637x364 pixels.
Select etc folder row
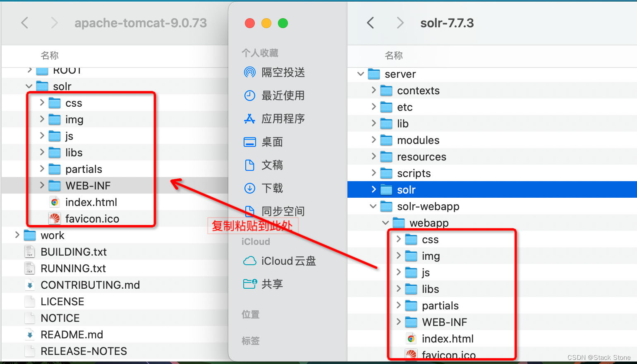(492, 107)
